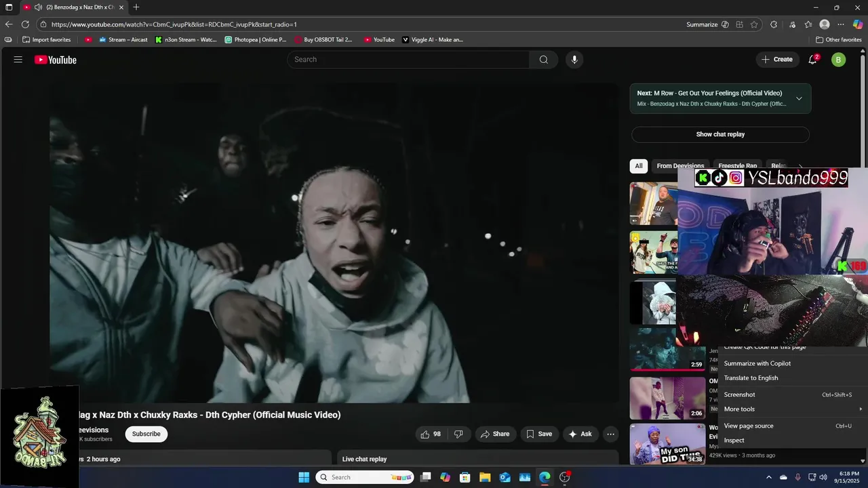This screenshot has width=868, height=488.
Task: Open volume control in system tray
Action: (823, 477)
